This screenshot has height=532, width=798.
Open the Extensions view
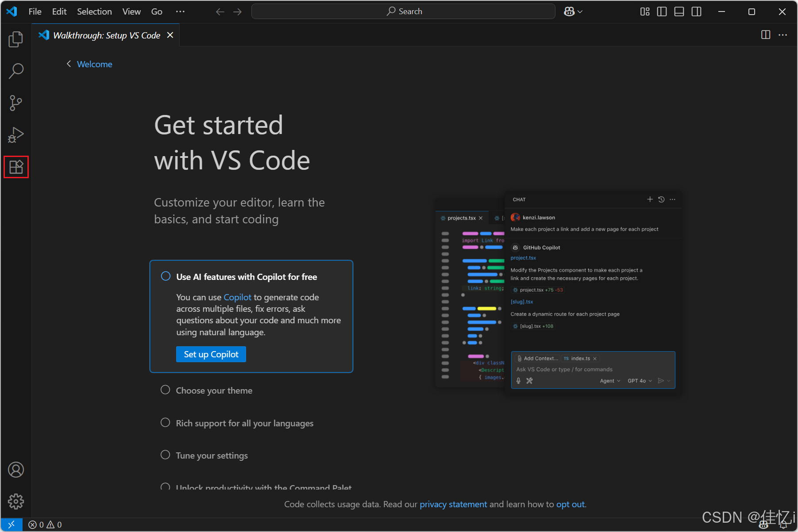coord(16,167)
